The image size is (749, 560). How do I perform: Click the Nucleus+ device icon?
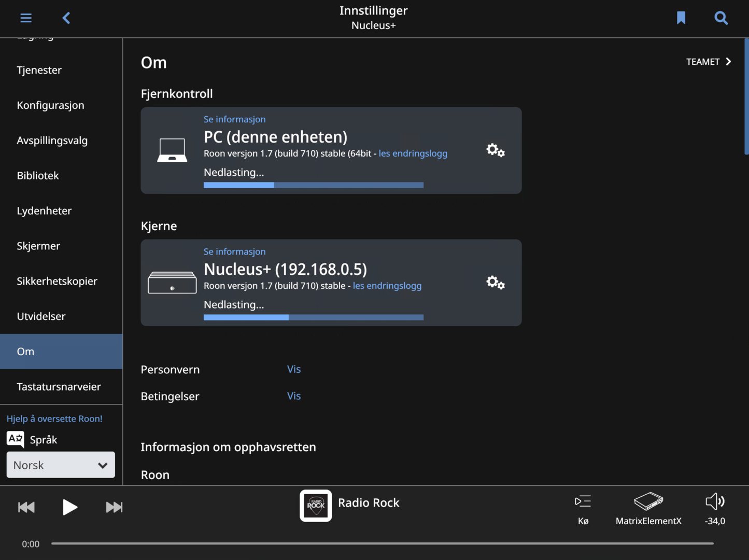coord(172,283)
